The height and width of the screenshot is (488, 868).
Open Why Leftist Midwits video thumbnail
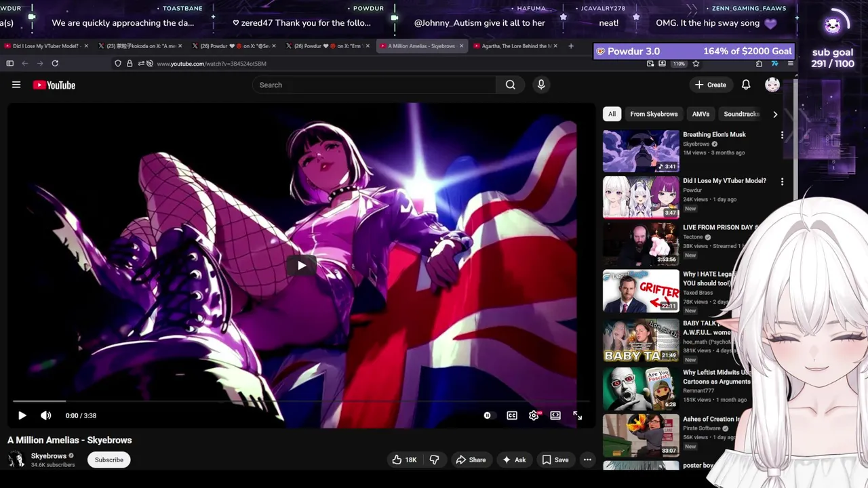coord(641,388)
